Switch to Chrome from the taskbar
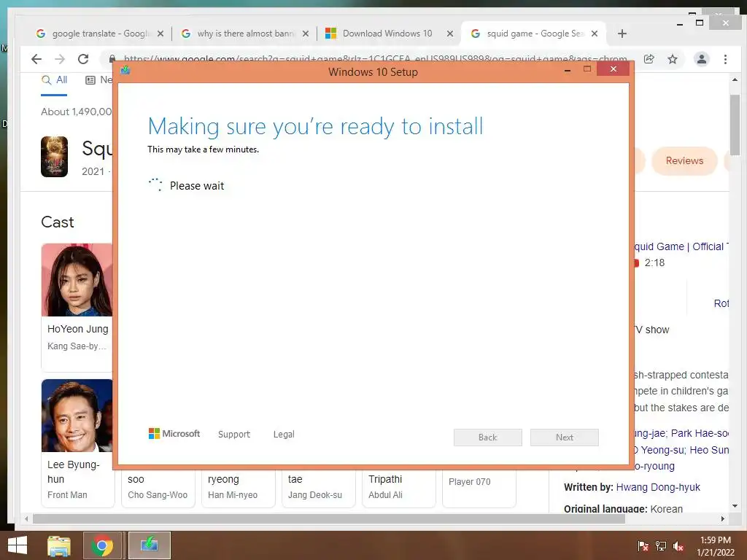 pos(102,545)
